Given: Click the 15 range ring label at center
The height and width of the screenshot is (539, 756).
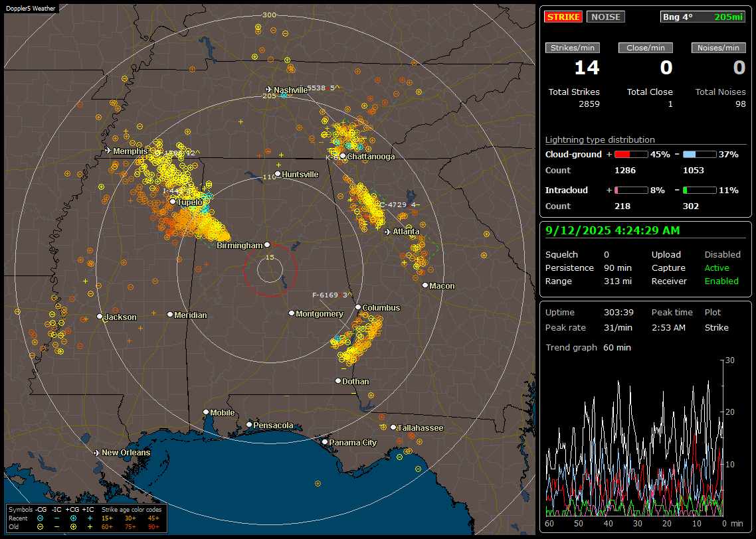Looking at the screenshot, I should (270, 257).
